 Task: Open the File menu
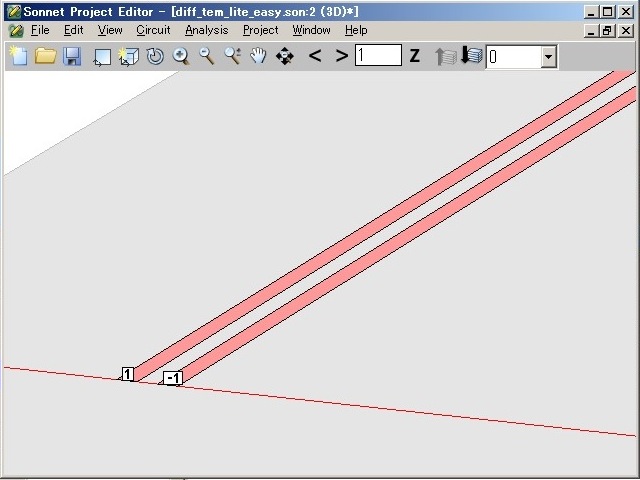(x=40, y=30)
